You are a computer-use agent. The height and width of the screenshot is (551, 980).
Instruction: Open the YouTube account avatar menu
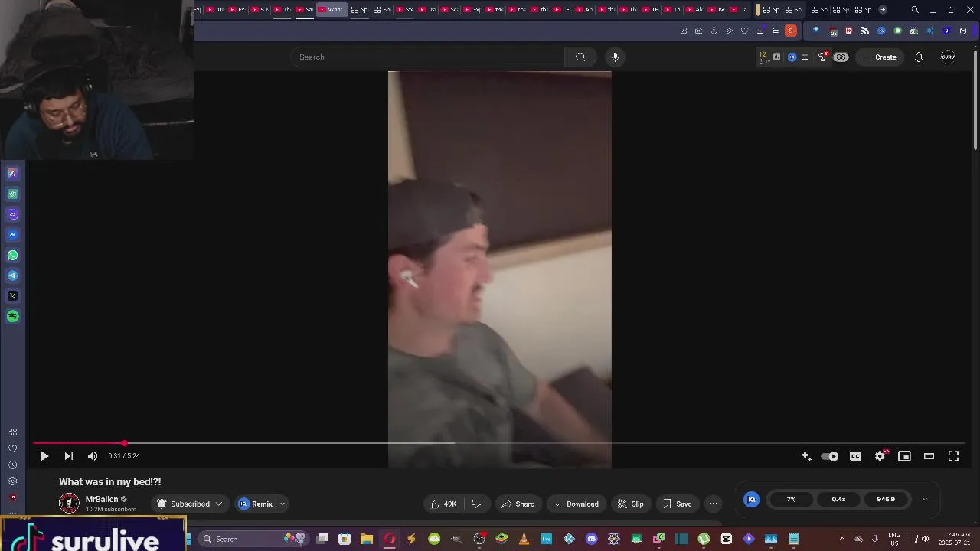948,57
